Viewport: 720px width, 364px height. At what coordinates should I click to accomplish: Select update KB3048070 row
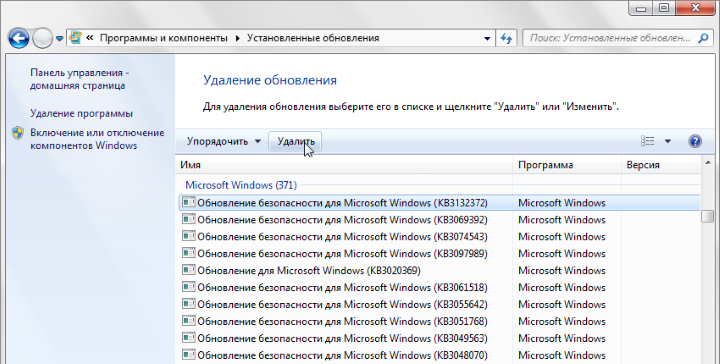click(x=439, y=356)
